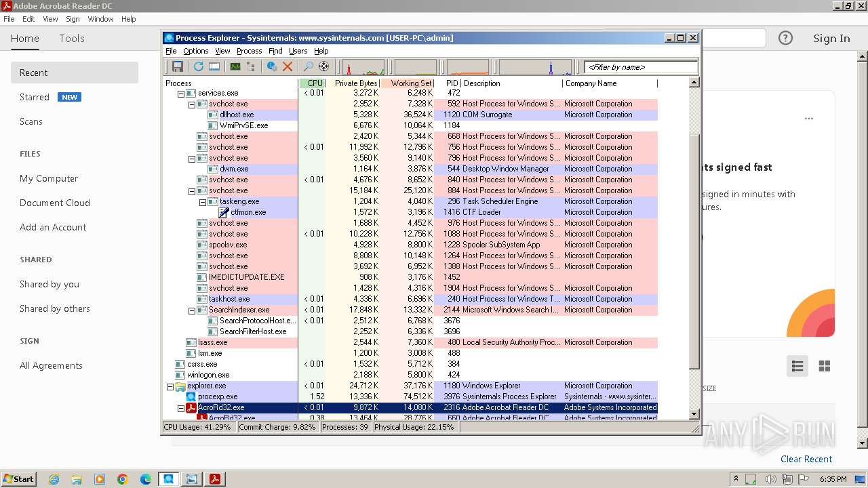Select the WmiPrvSE.exe process row
This screenshot has height=488, width=868.
click(410, 125)
